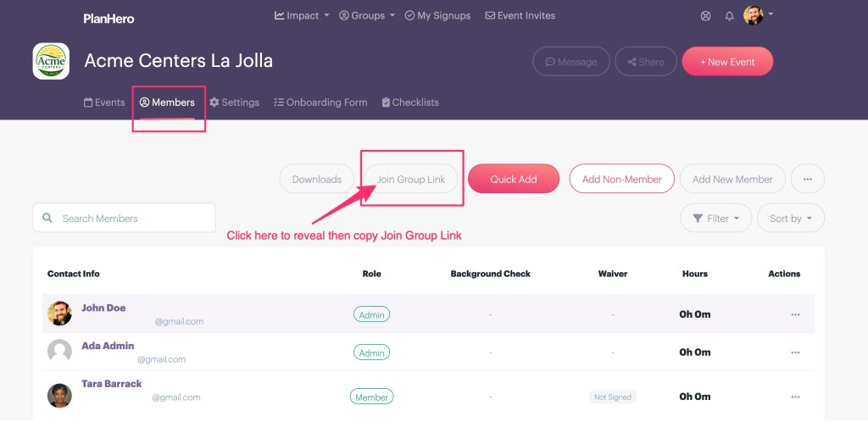Expand the Groups dropdown menu

coord(367,15)
